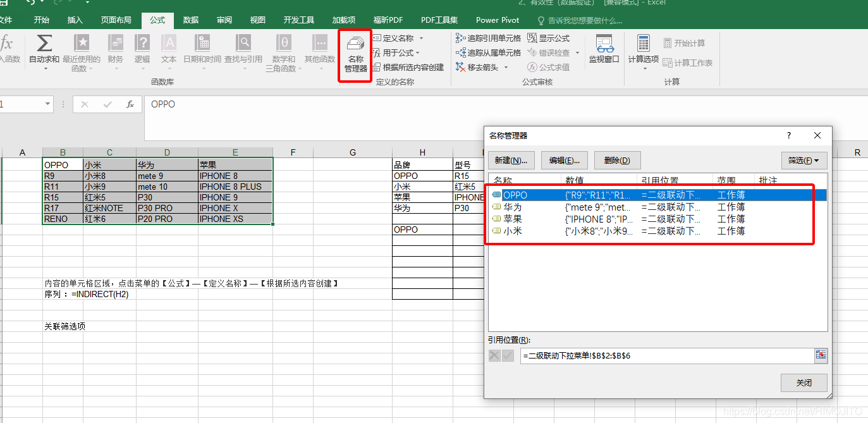Select cell containing IPHONE 8 PLUS

235,187
